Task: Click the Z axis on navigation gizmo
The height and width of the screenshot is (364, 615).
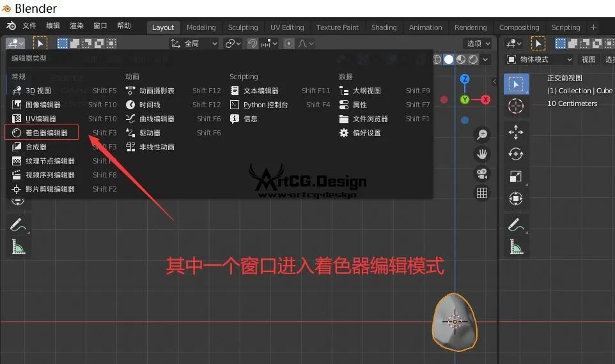Action: pos(465,79)
